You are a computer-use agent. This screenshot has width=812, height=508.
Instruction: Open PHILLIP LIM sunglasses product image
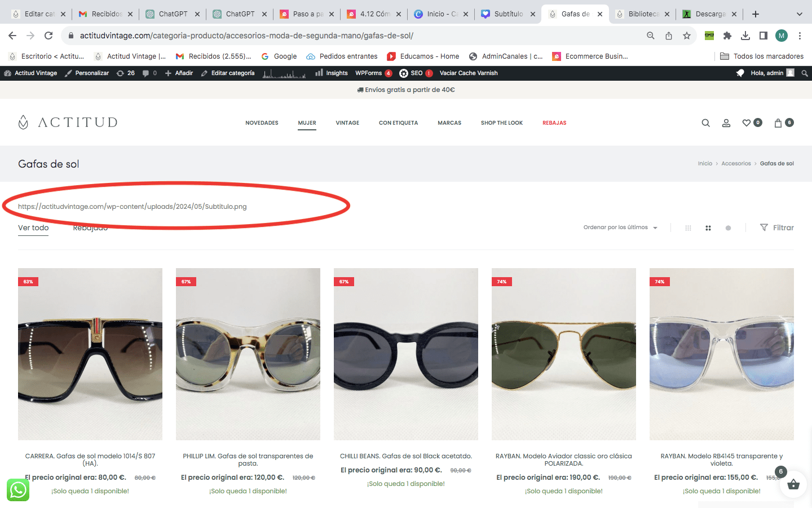coord(248,354)
